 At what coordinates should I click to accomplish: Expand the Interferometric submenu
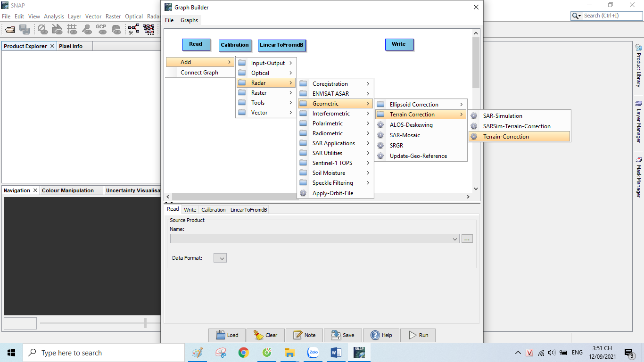[x=335, y=114]
